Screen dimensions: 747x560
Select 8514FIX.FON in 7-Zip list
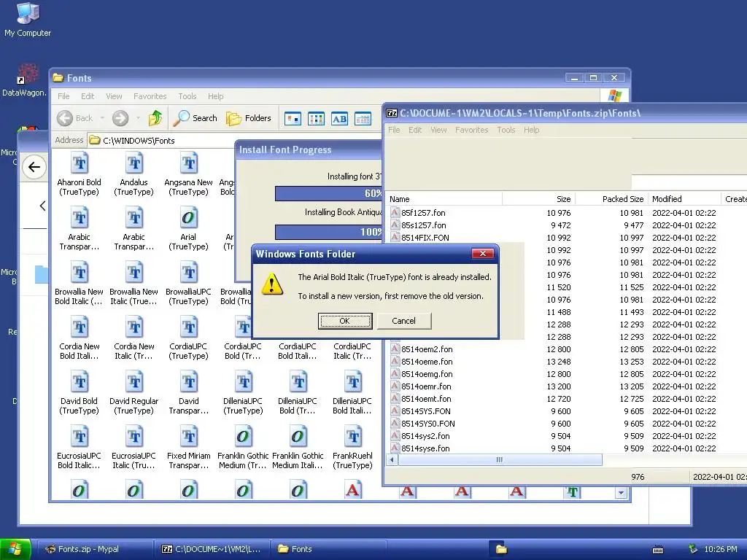pos(425,238)
